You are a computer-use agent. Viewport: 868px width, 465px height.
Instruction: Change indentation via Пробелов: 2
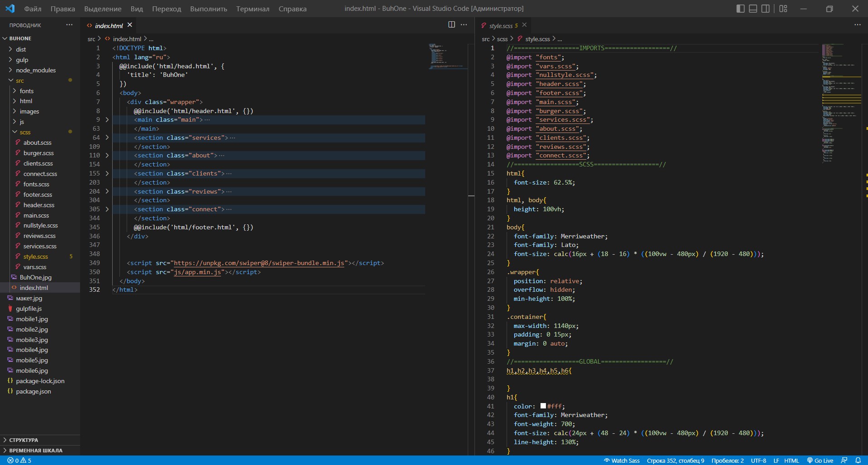tap(727, 460)
